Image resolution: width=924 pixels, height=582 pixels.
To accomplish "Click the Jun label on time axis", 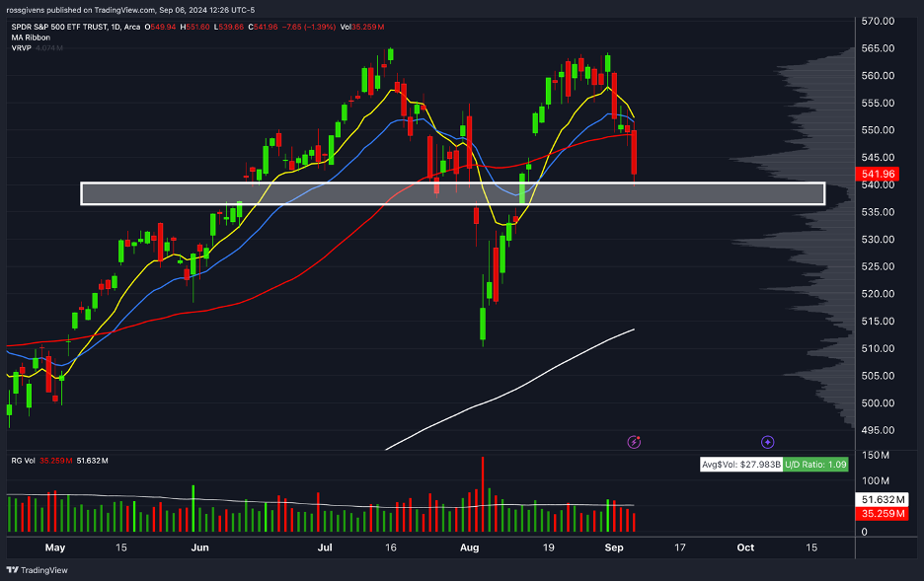I will pyautogui.click(x=199, y=547).
